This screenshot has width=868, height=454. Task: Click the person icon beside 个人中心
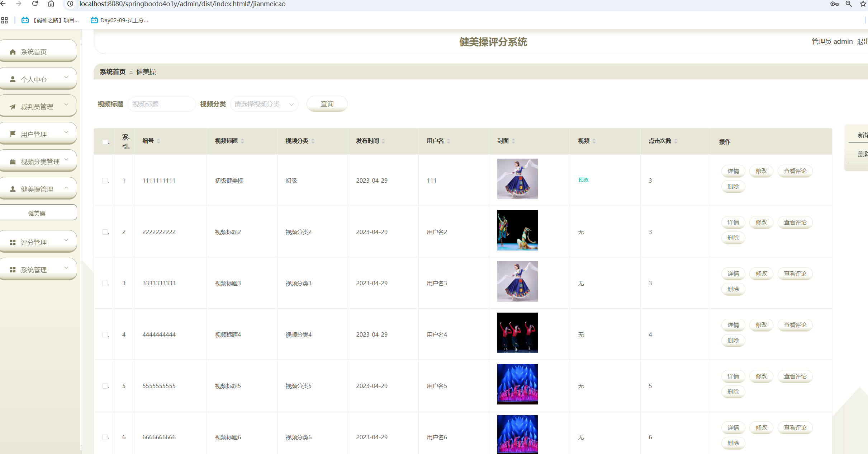click(x=13, y=79)
